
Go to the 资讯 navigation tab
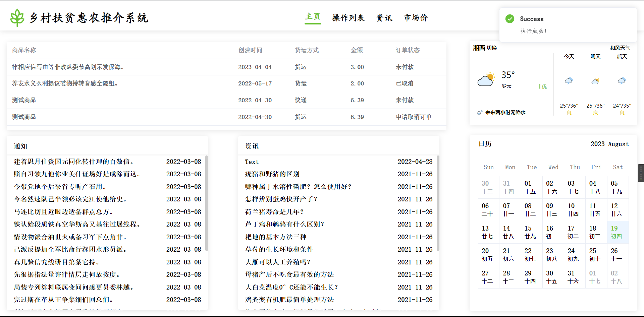384,18
